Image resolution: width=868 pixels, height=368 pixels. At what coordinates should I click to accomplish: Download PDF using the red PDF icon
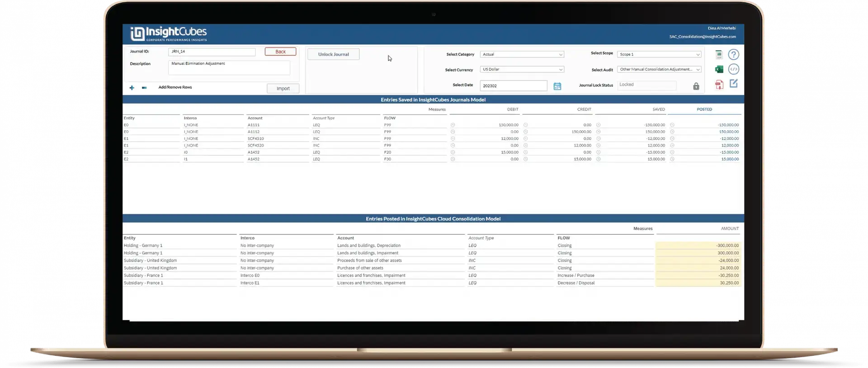719,85
